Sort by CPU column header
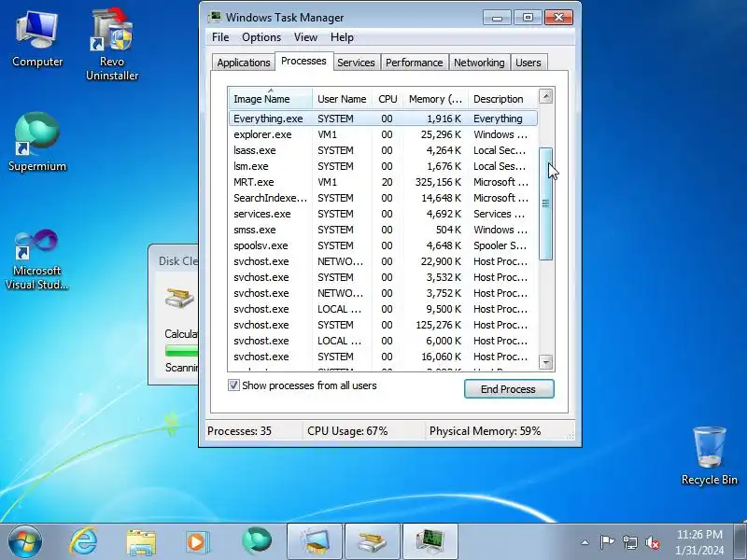 point(388,99)
